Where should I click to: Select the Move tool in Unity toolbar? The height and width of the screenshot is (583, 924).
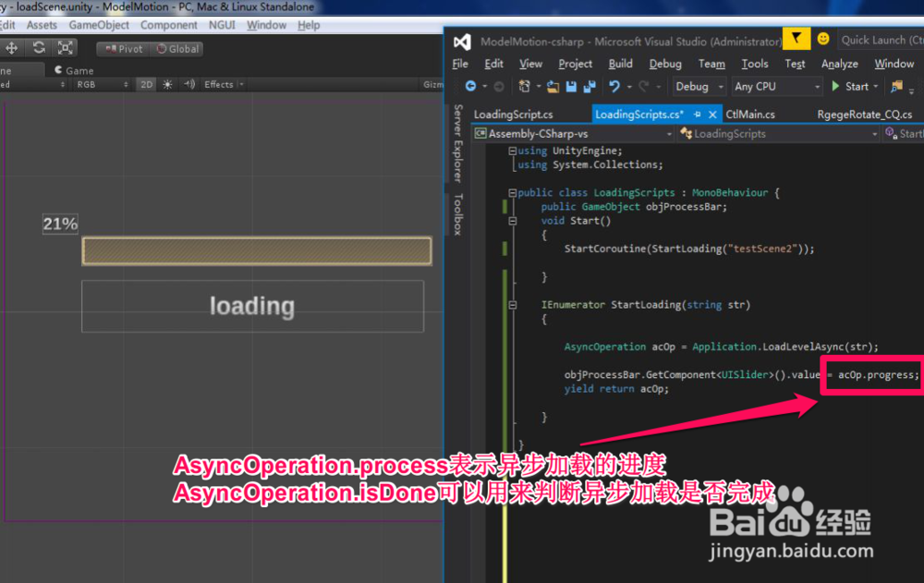(11, 47)
